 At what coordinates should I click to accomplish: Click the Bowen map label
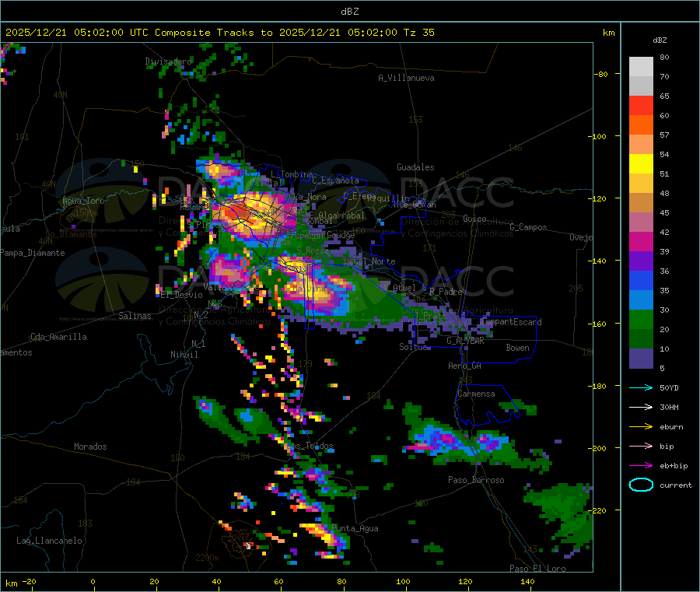tap(517, 348)
